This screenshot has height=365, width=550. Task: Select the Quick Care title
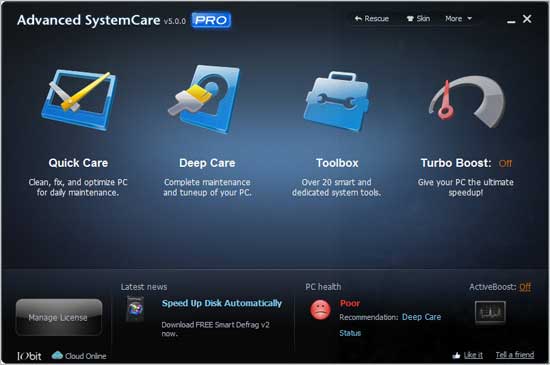pos(78,163)
